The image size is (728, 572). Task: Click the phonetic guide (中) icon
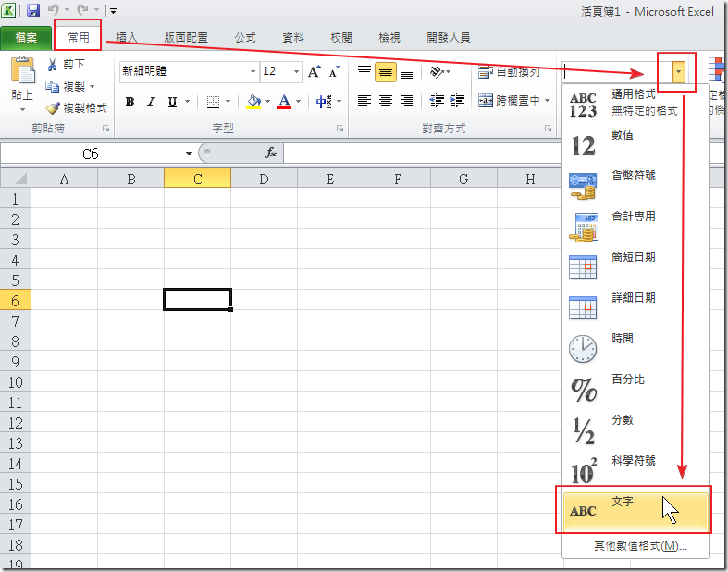(324, 101)
